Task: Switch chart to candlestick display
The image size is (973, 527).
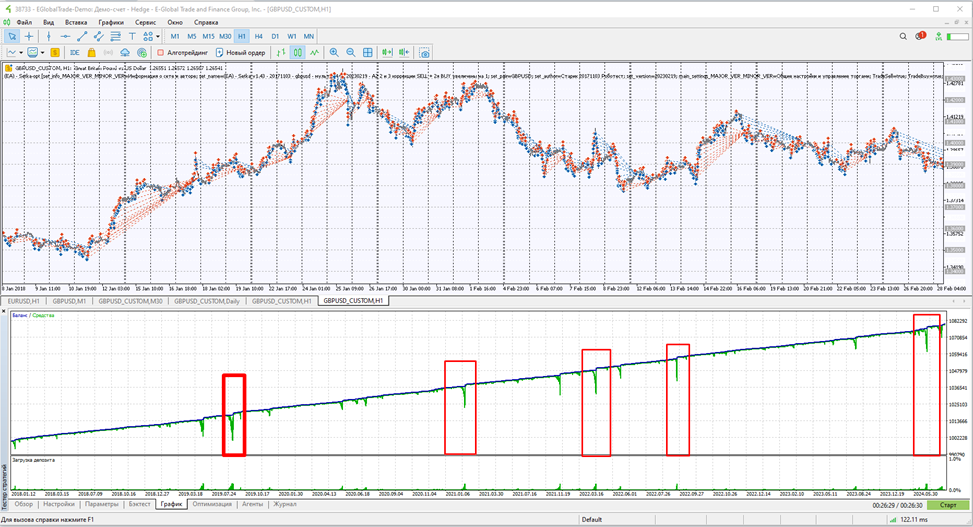Action: click(298, 53)
